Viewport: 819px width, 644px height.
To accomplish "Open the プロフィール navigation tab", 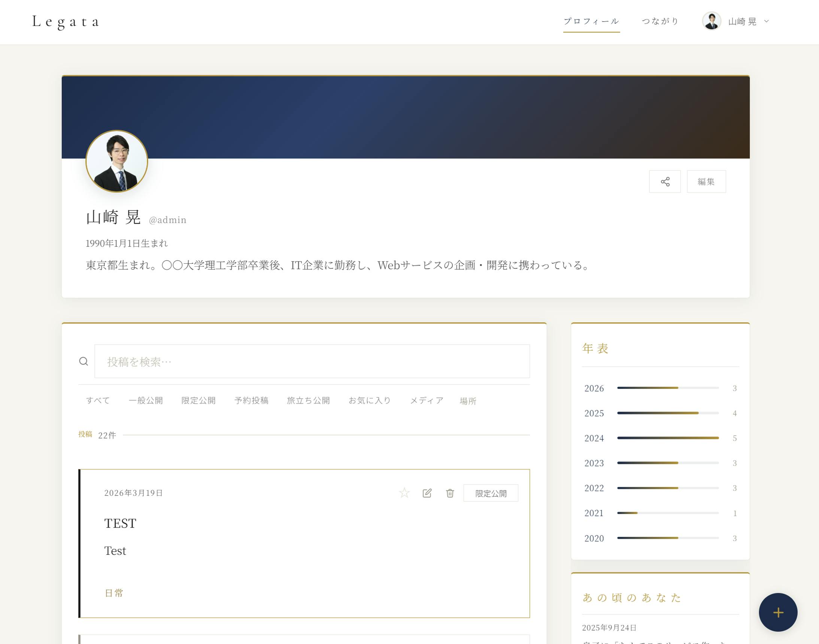I will tap(591, 21).
